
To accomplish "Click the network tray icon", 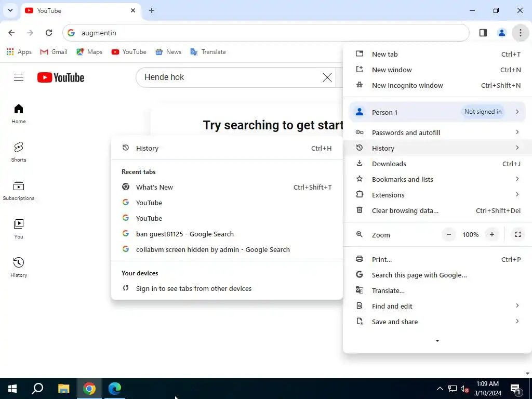I will tap(453, 389).
